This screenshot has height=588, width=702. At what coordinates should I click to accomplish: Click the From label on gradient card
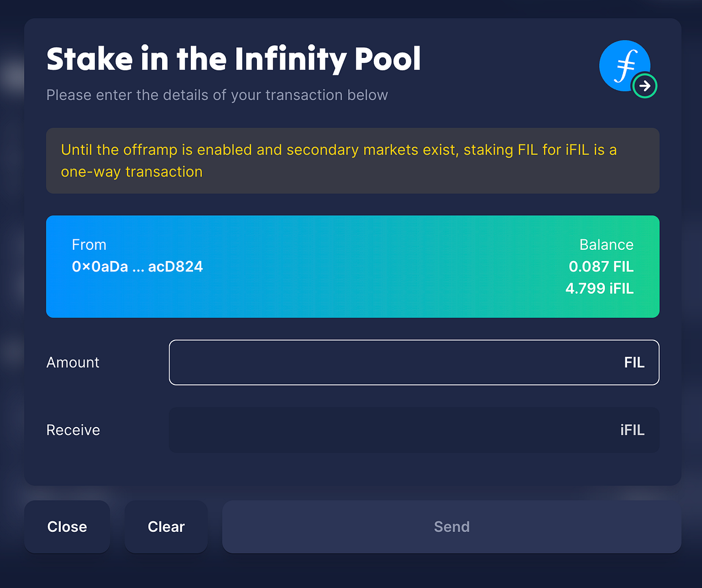pyautogui.click(x=89, y=245)
